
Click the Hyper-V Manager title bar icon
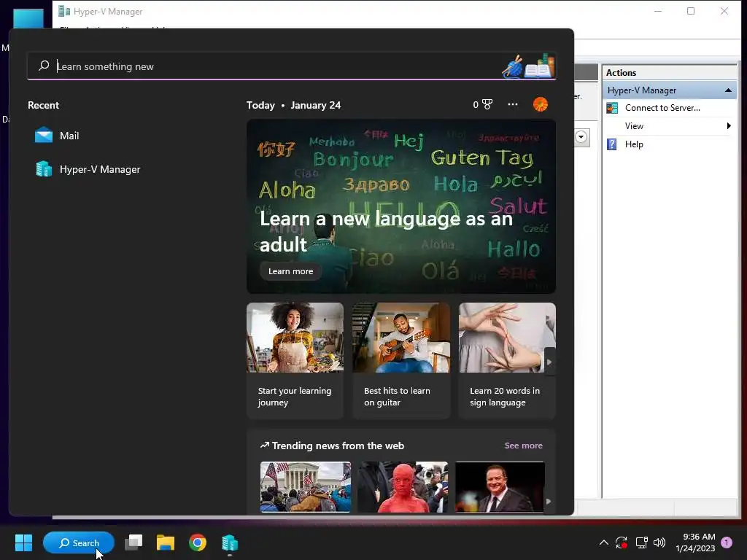64,11
